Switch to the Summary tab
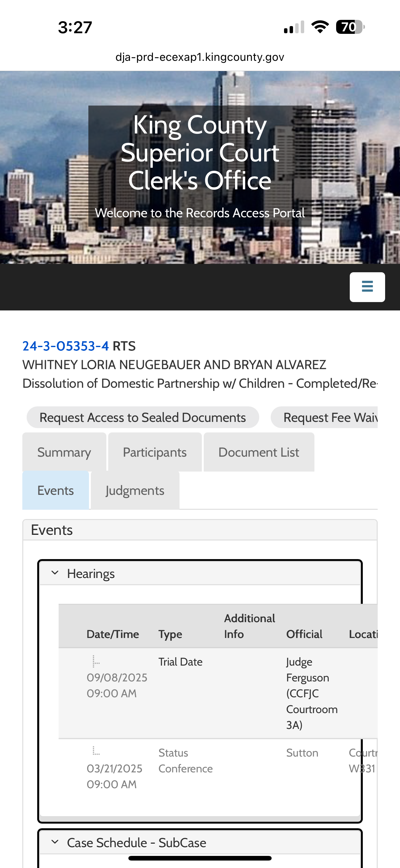 (x=64, y=452)
